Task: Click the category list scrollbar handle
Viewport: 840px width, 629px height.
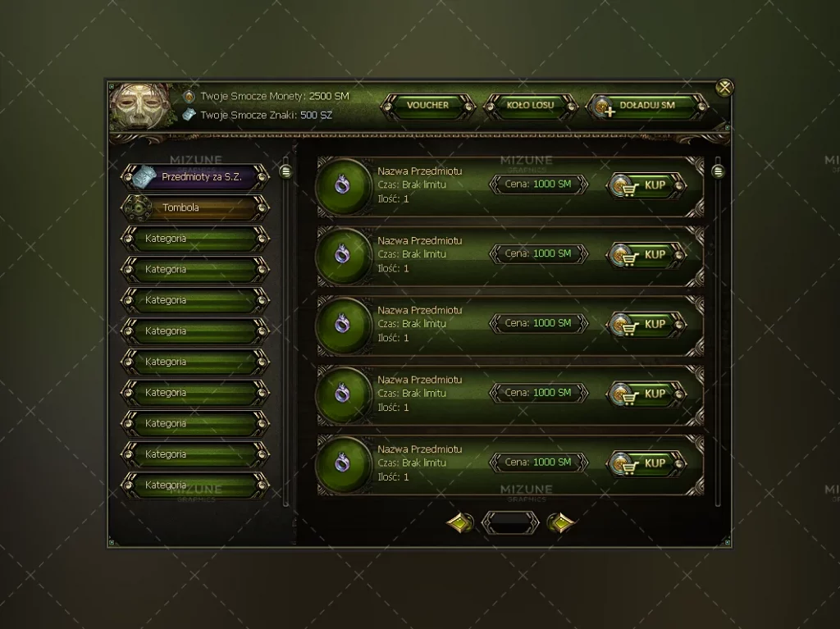Action: [x=286, y=171]
